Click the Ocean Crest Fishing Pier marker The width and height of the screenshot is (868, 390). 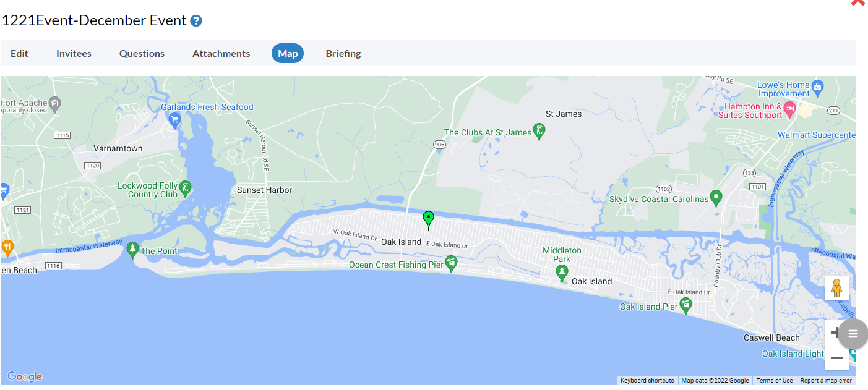452,263
